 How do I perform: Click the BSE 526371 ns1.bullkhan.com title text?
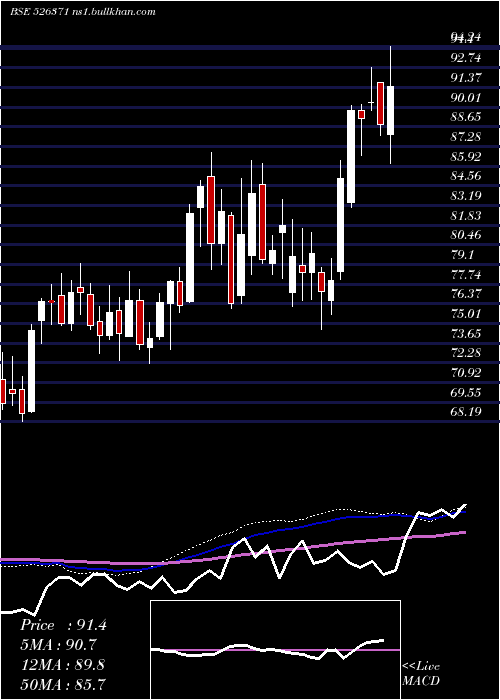click(x=83, y=12)
